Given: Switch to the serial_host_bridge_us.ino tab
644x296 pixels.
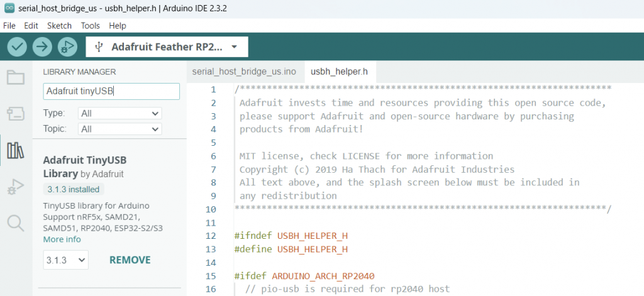Looking at the screenshot, I should pyautogui.click(x=244, y=72).
